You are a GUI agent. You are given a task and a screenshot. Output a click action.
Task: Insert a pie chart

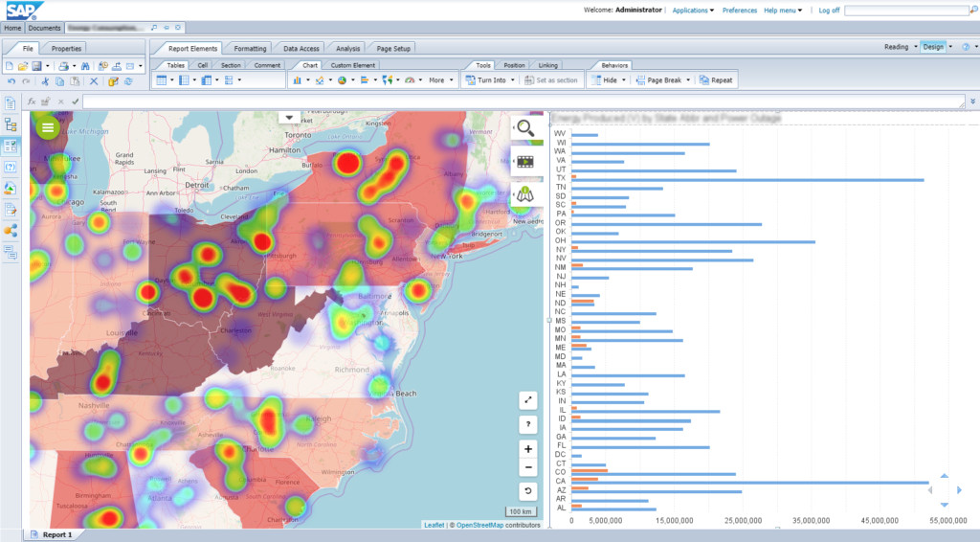coord(342,80)
